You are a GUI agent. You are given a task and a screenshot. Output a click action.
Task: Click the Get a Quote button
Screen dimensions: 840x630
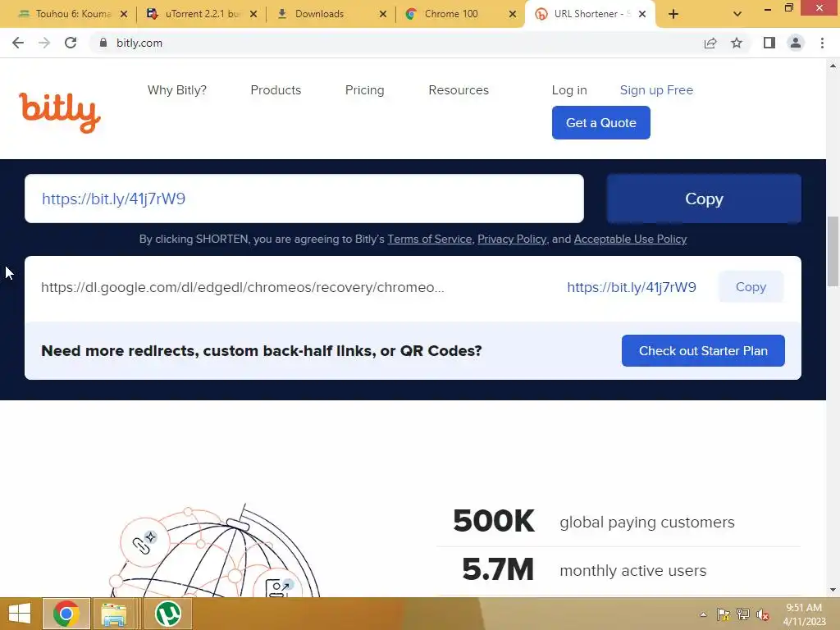point(601,123)
